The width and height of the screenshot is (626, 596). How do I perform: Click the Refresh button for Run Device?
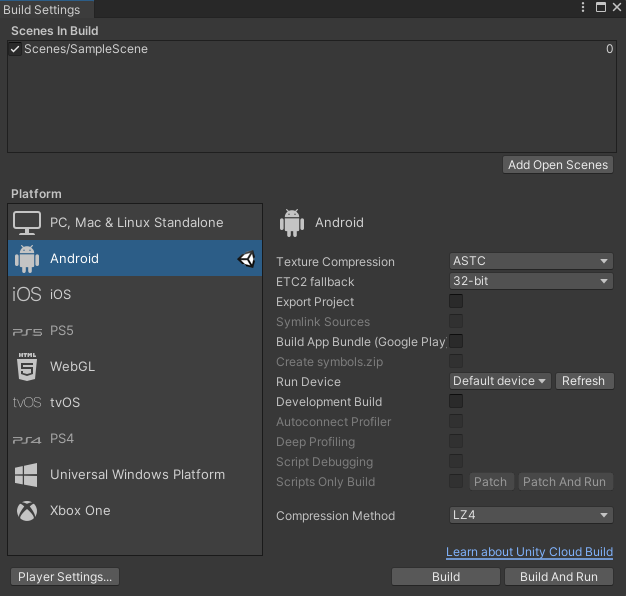pyautogui.click(x=584, y=381)
